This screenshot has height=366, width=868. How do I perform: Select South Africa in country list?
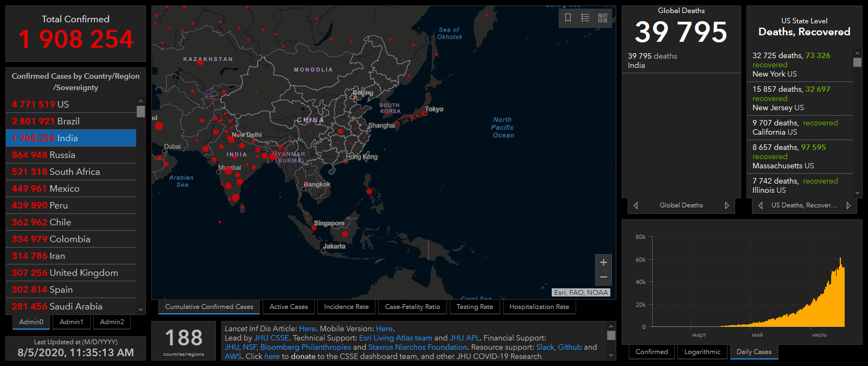click(x=71, y=172)
